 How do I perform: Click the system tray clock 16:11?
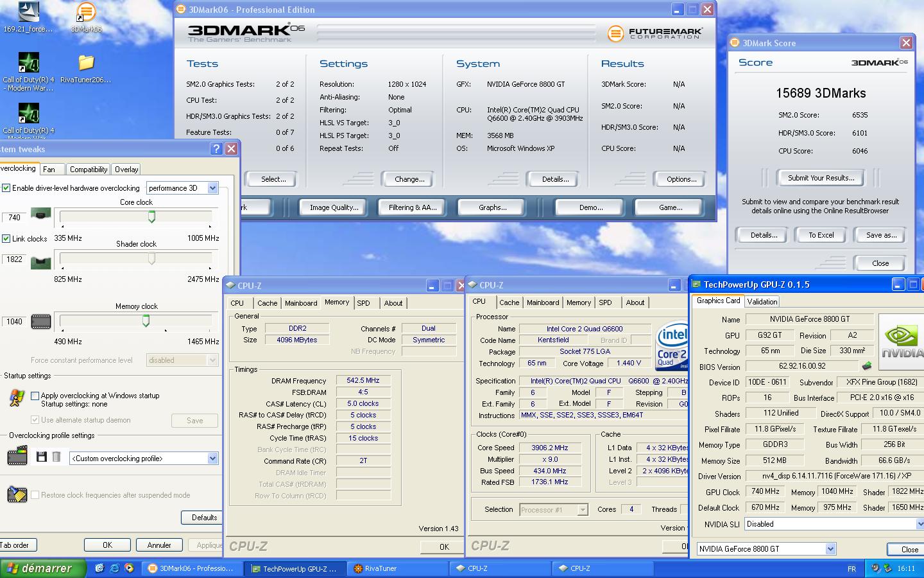[906, 569]
